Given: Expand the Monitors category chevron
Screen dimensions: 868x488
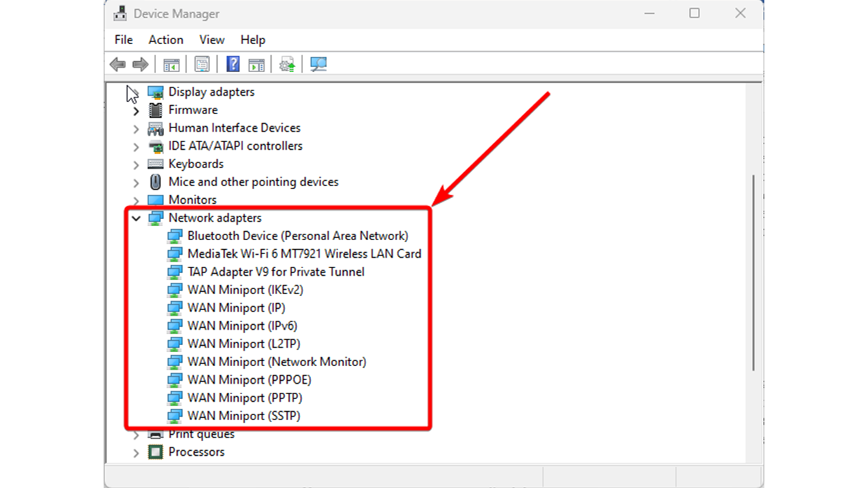Looking at the screenshot, I should (x=136, y=200).
